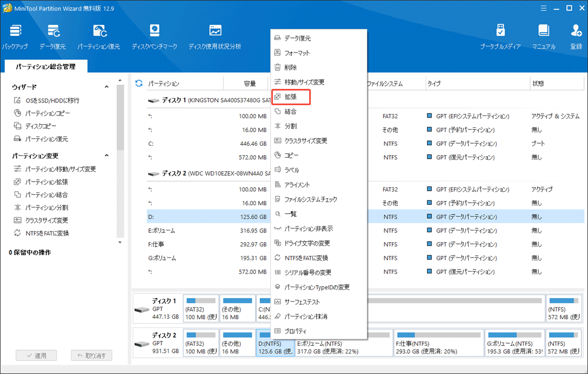The width and height of the screenshot is (588, 374).
Task: Open the hamburger menu in title bar
Action: (x=544, y=8)
